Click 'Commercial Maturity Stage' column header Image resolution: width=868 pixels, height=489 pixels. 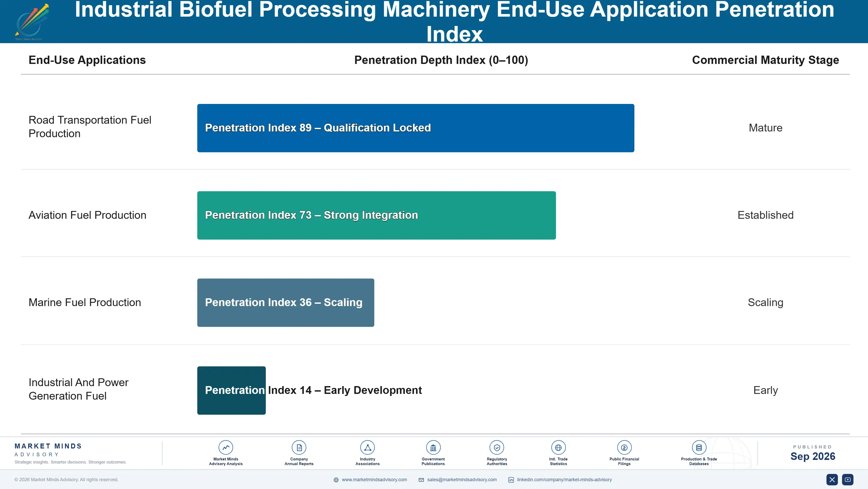click(765, 60)
